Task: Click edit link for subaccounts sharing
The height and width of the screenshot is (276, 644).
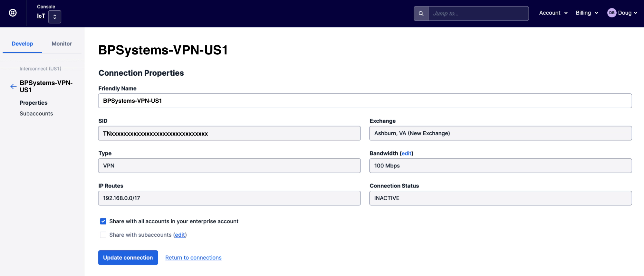Action: (x=180, y=235)
